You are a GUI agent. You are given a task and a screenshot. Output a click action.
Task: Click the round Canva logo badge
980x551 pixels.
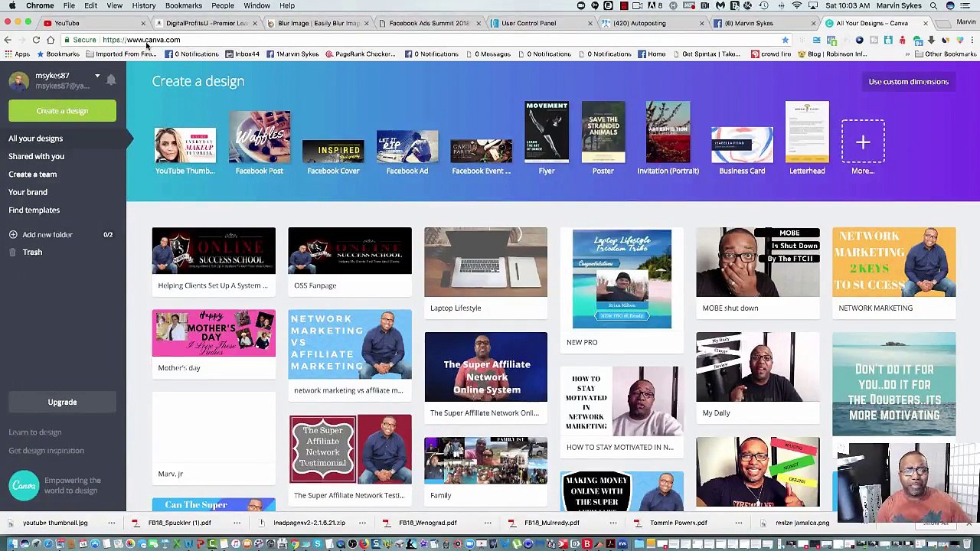tap(24, 486)
